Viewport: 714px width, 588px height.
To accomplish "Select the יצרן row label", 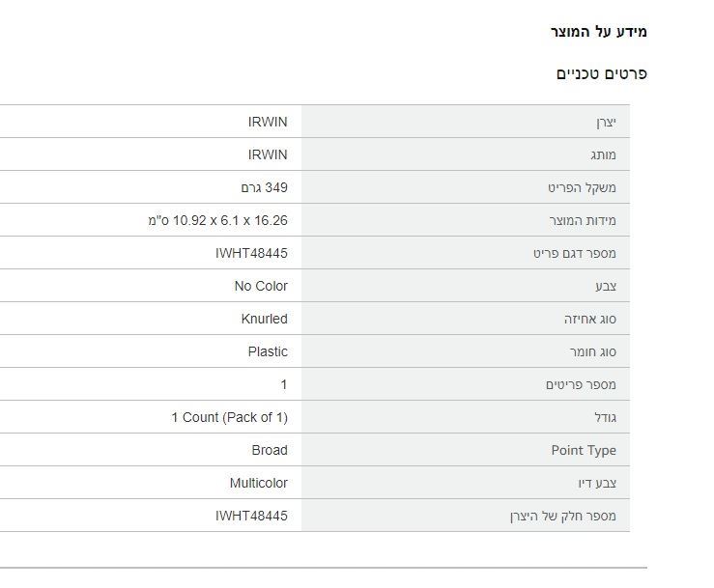I will point(606,123).
